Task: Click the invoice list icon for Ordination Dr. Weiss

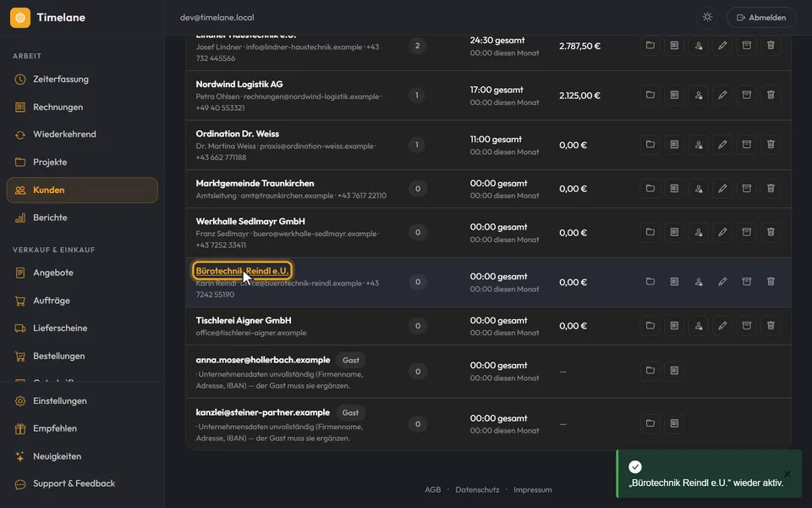Action: [674, 145]
